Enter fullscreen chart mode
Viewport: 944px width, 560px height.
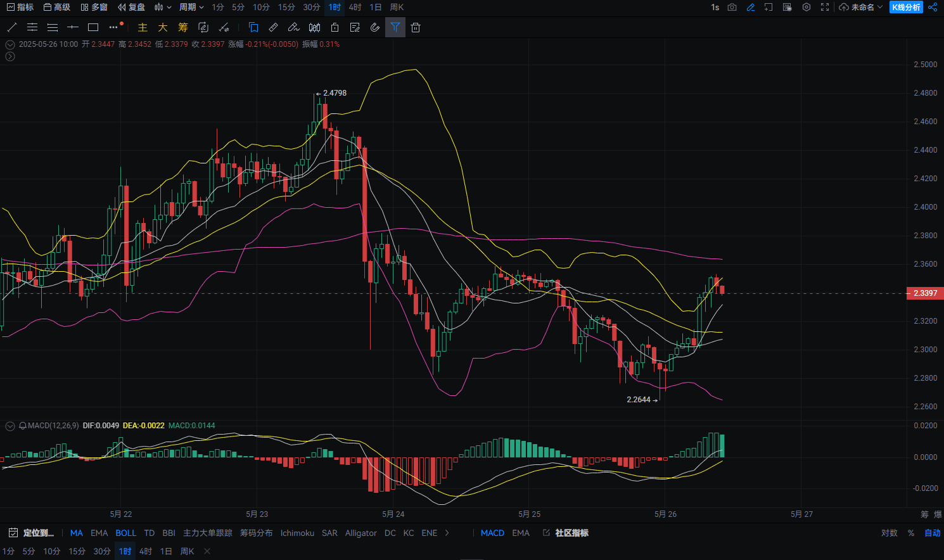click(825, 7)
